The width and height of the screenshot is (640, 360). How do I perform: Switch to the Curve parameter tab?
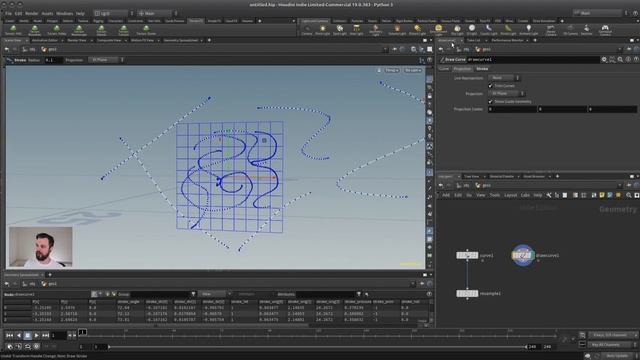(x=444, y=69)
